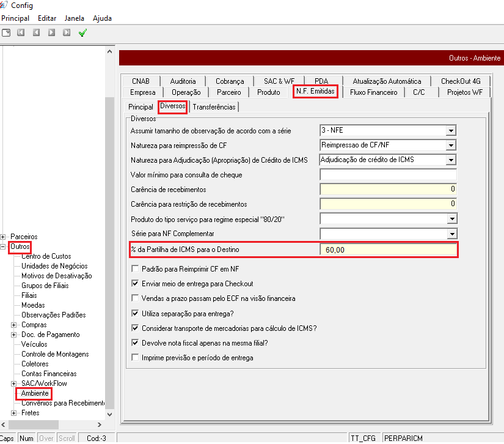This screenshot has width=504, height=444.
Task: Click the tree panel vertical scrollbar
Action: tap(110, 245)
